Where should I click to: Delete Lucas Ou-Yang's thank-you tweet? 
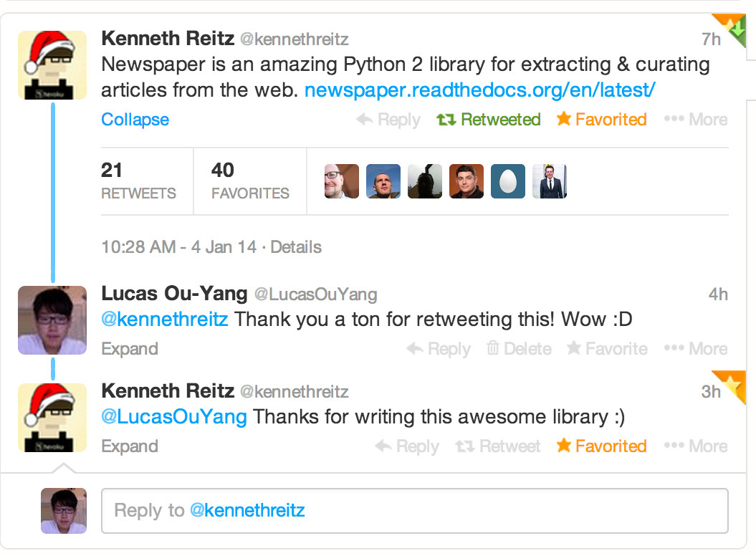pyautogui.click(x=519, y=348)
